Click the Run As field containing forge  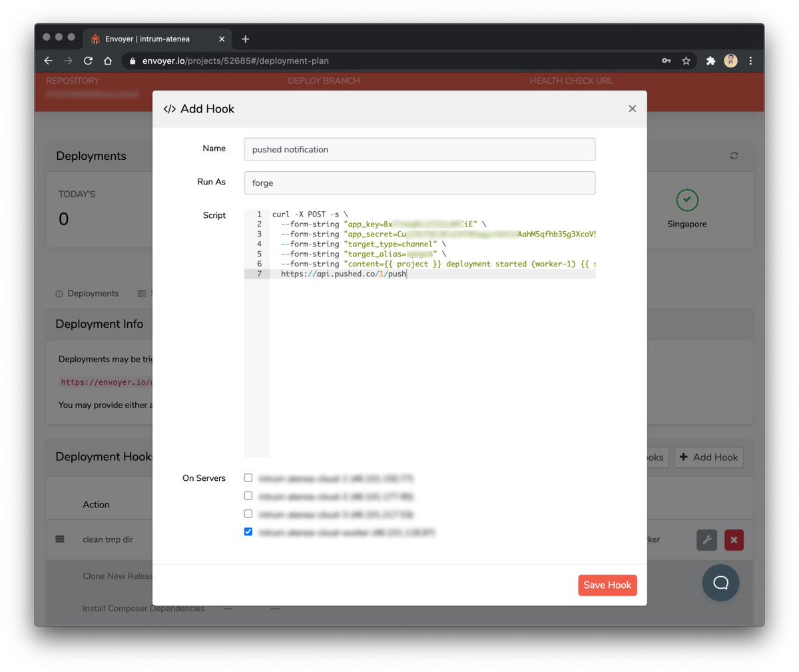pos(419,182)
